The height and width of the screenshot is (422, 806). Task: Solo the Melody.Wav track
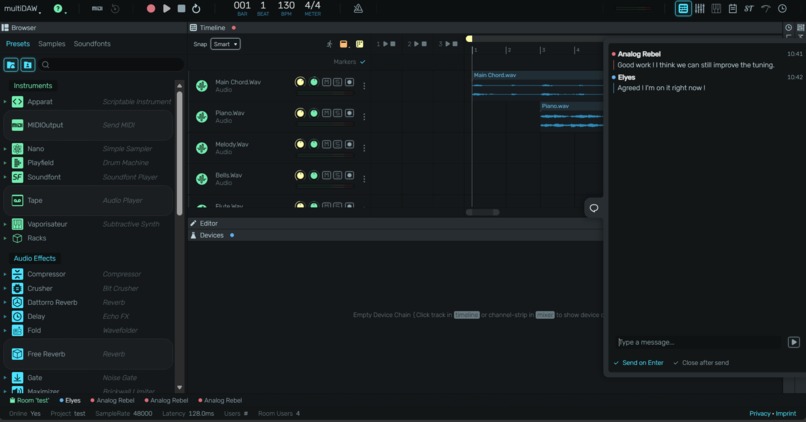pos(338,144)
